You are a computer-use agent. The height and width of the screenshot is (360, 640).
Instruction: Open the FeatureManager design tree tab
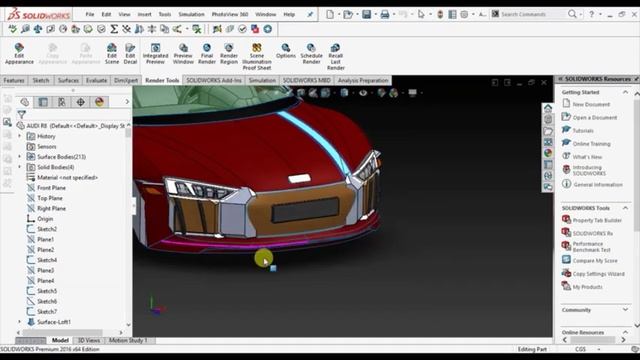[24, 102]
